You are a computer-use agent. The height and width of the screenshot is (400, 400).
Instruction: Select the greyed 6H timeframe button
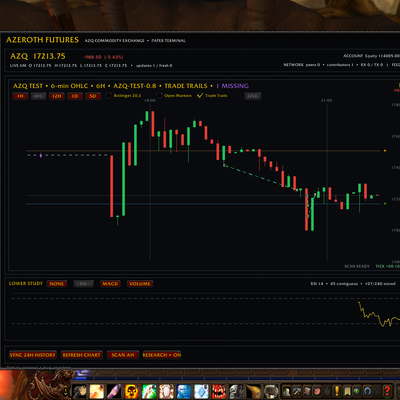click(38, 96)
